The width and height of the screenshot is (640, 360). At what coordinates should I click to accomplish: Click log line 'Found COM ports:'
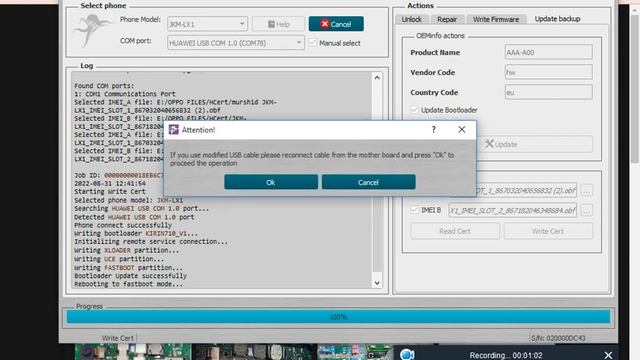pyautogui.click(x=104, y=86)
